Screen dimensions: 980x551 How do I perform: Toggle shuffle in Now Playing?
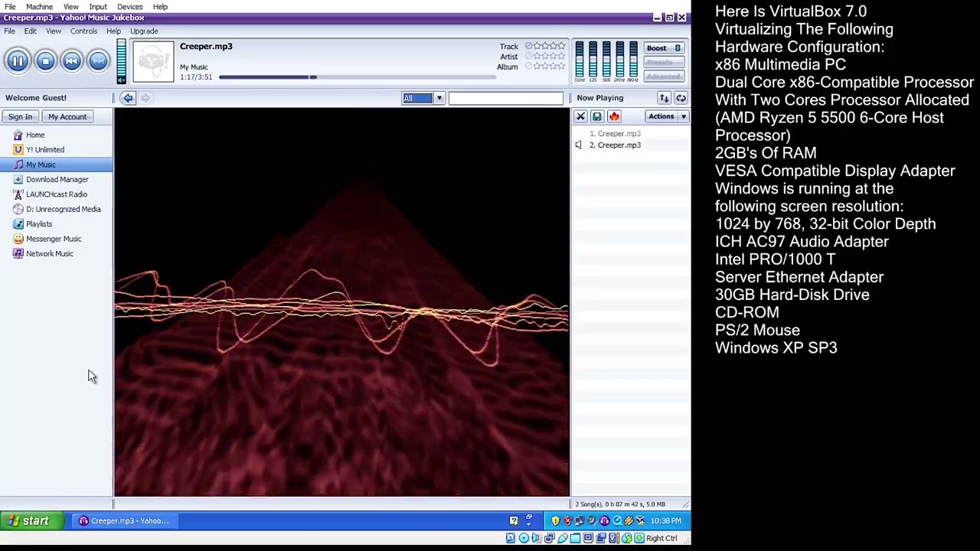coord(664,98)
